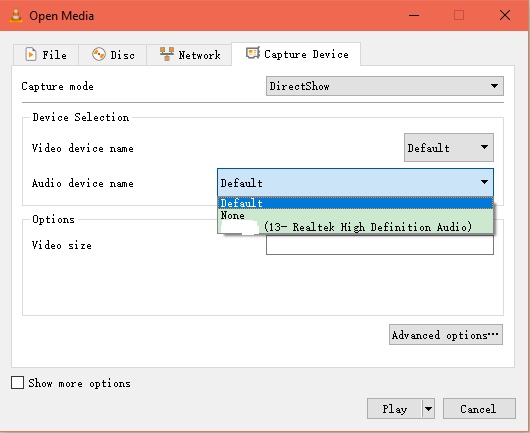The image size is (530, 433).
Task: Click the Cancel button
Action: 479,409
